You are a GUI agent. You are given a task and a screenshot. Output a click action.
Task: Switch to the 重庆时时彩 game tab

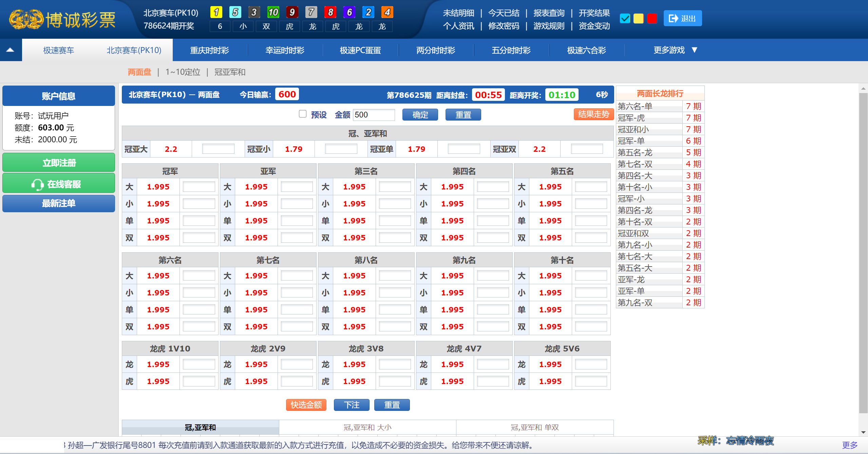coord(209,50)
